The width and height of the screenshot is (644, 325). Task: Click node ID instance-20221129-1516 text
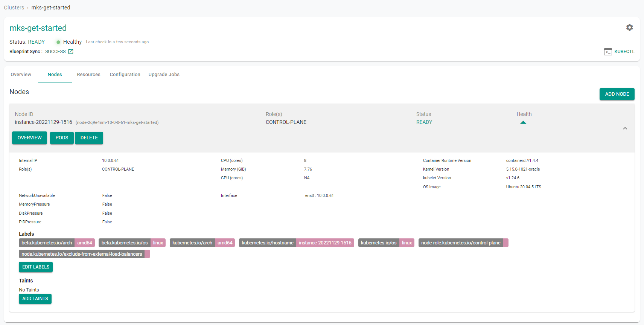coord(43,122)
